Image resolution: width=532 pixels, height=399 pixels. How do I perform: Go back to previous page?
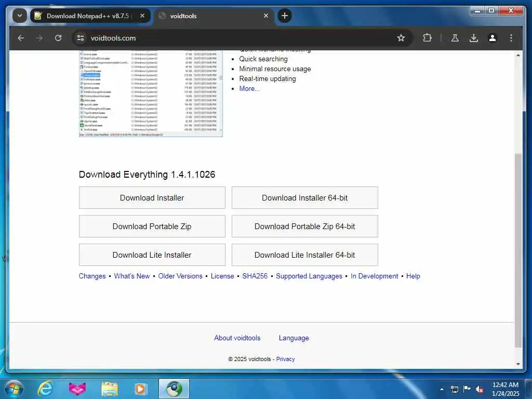pos(21,38)
